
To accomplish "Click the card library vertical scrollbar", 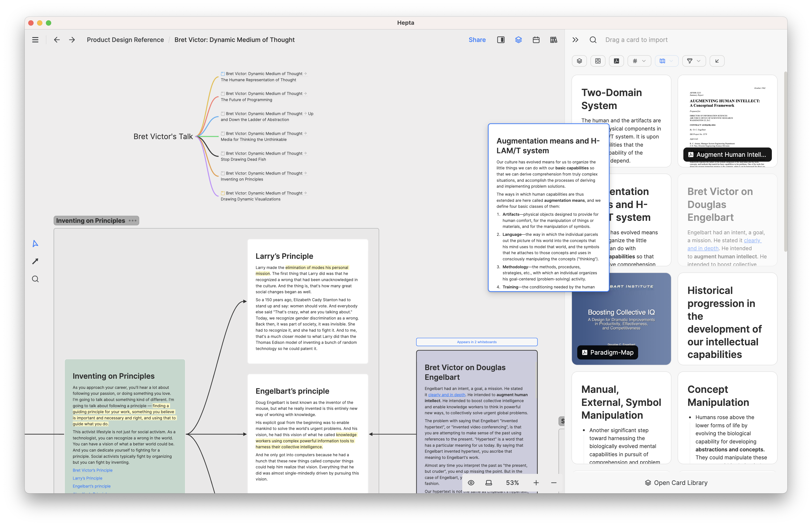I will (x=785, y=161).
